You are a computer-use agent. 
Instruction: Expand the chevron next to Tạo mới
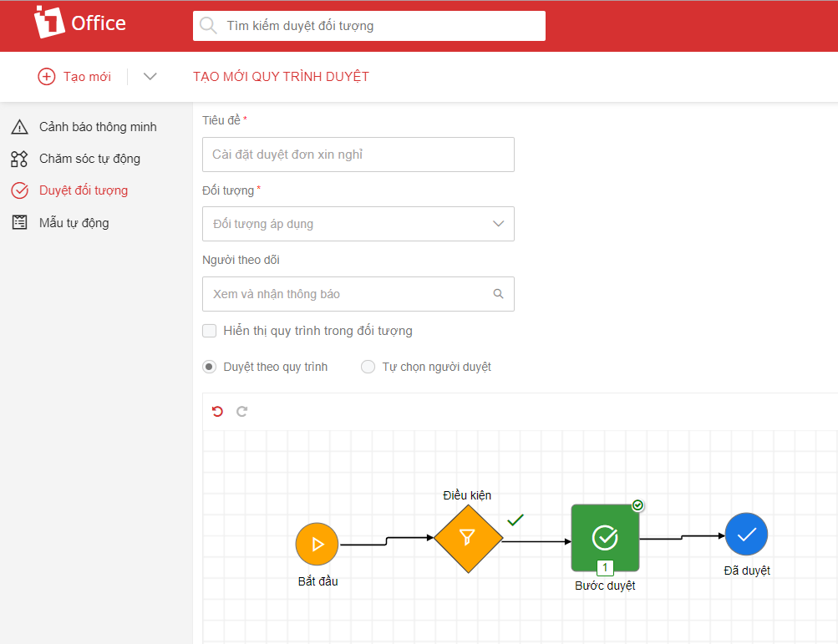click(150, 77)
